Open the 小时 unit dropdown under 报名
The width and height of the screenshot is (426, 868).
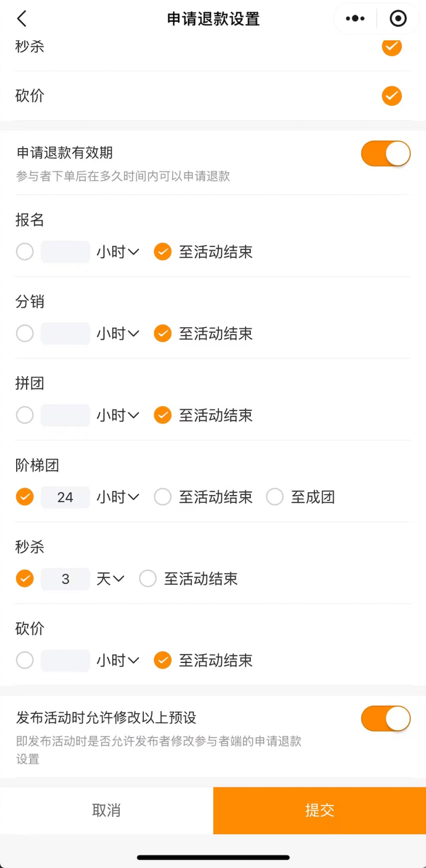[118, 252]
